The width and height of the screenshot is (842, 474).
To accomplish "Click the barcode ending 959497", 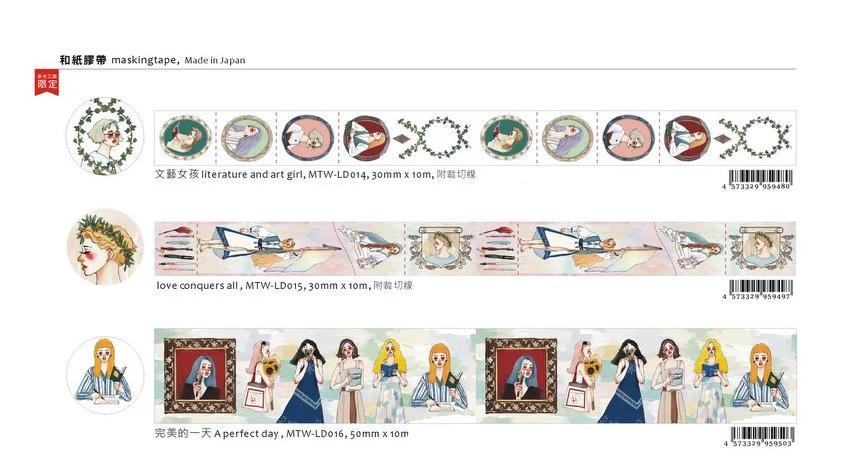I will pos(760,290).
